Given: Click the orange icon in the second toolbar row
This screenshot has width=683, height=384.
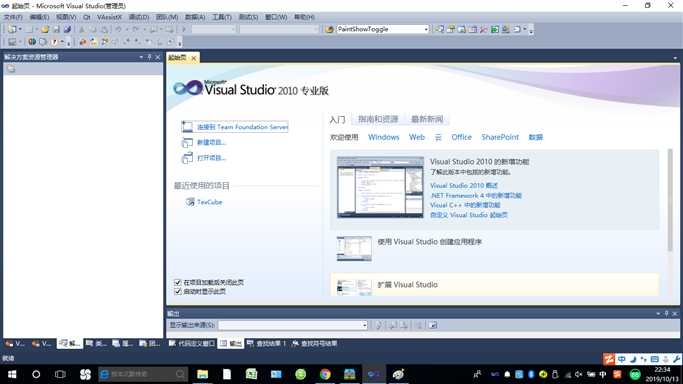Looking at the screenshot, I should coord(83,42).
